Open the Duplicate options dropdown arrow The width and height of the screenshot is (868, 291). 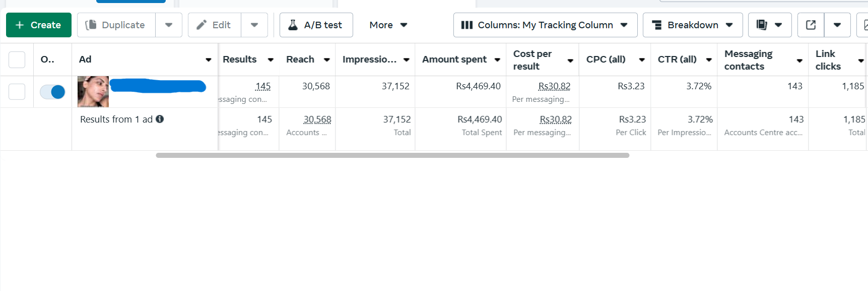pyautogui.click(x=169, y=25)
